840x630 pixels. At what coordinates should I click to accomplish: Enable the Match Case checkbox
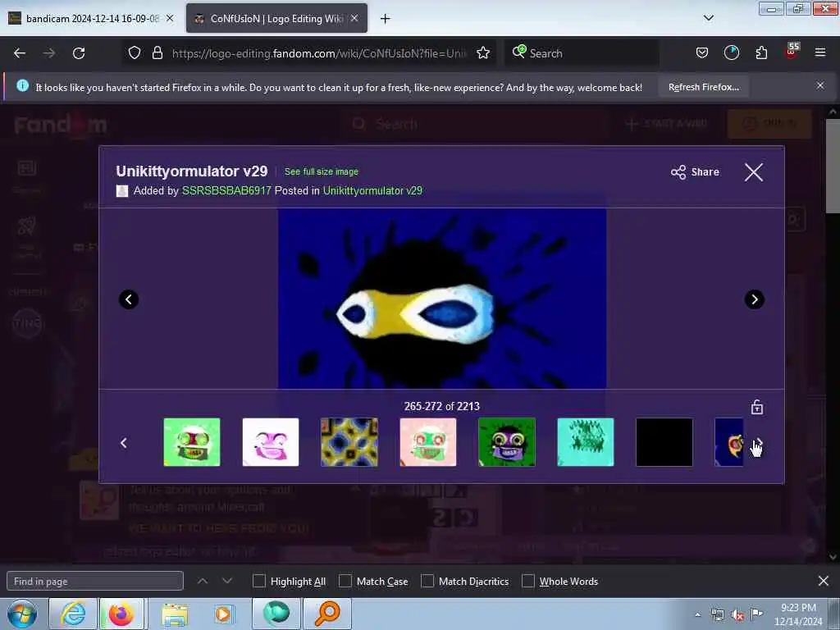click(345, 581)
